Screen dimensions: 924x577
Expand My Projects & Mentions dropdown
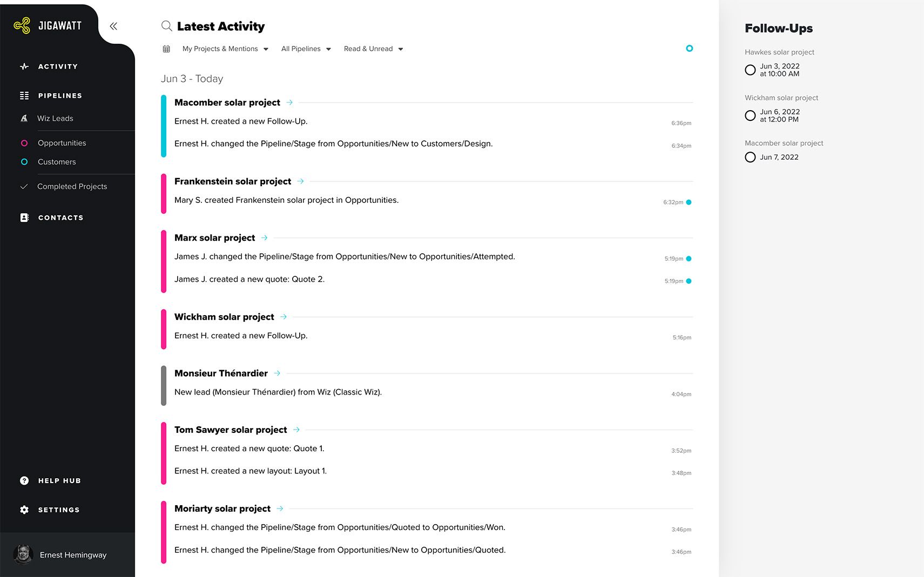(225, 49)
